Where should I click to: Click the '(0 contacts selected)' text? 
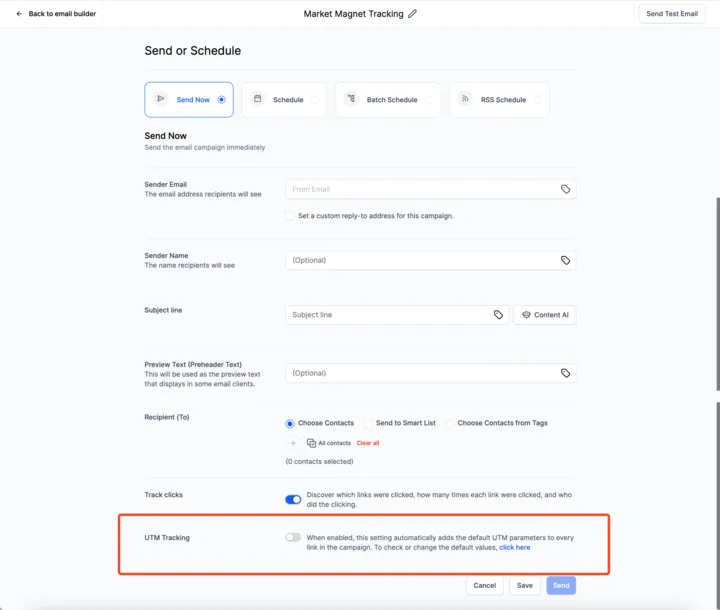click(319, 461)
